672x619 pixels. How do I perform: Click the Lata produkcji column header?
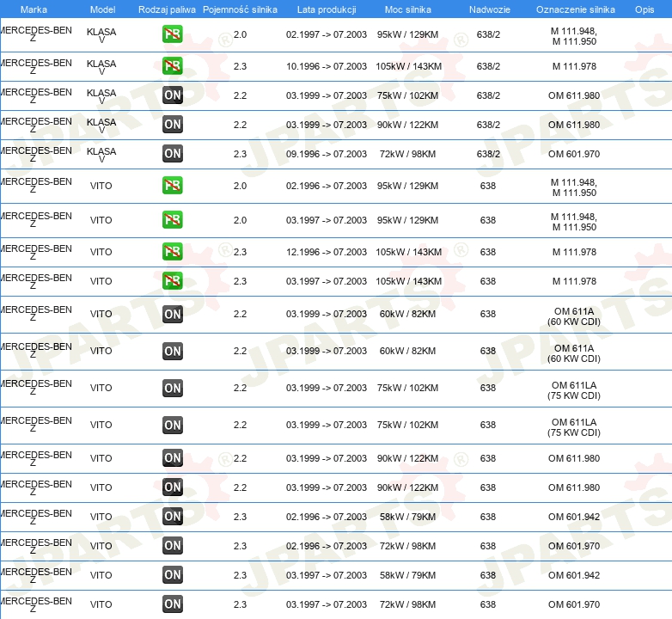point(327,9)
